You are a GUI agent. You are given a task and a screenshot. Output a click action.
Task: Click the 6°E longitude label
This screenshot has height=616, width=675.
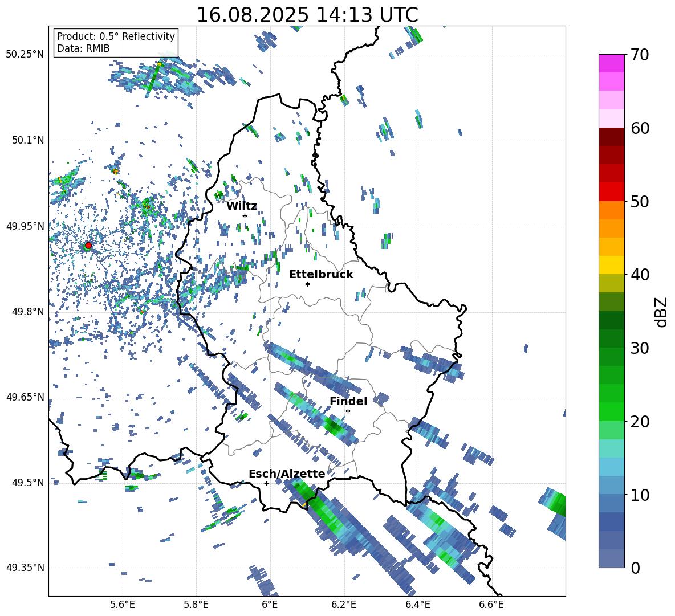(x=270, y=605)
